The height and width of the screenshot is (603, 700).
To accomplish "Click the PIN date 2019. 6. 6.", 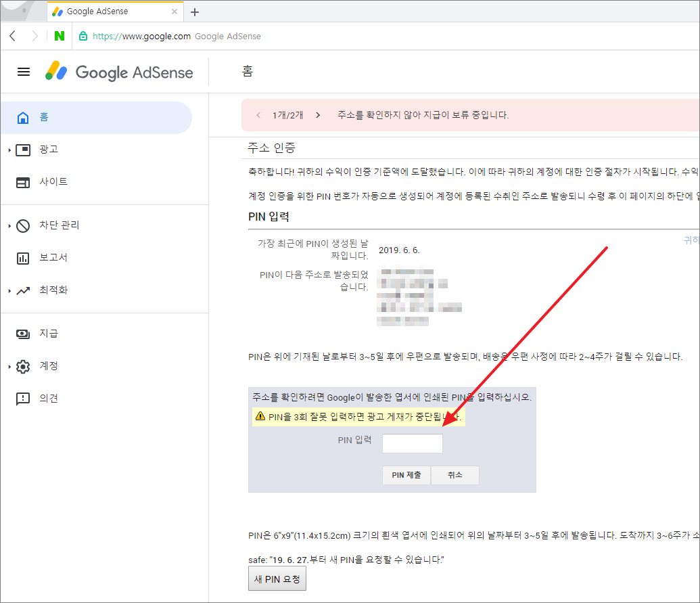I will [x=399, y=250].
